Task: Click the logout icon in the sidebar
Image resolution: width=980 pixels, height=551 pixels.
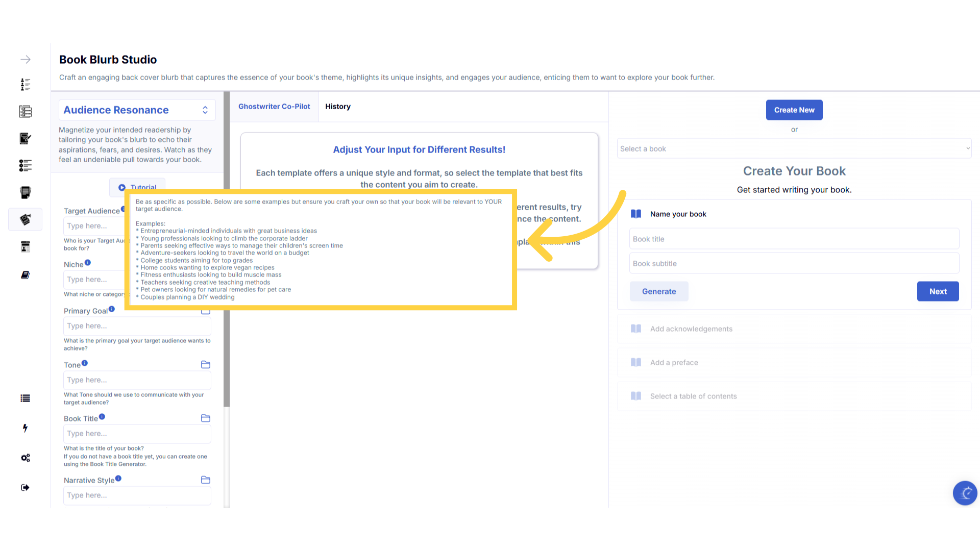Action: click(25, 488)
